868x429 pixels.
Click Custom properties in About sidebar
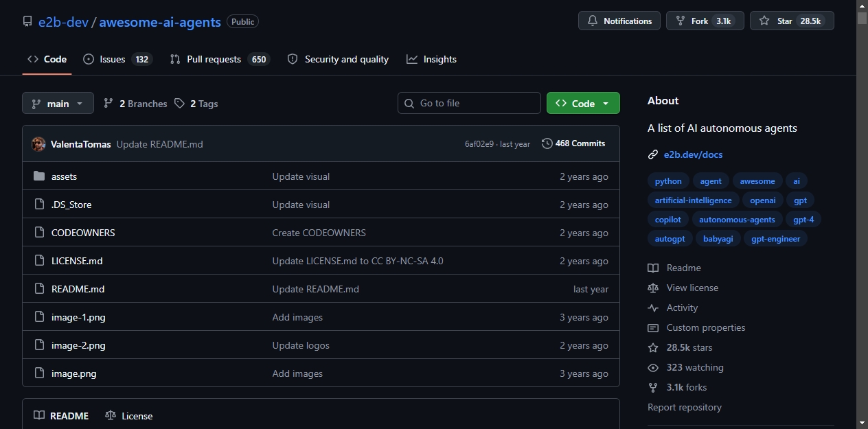[705, 327]
